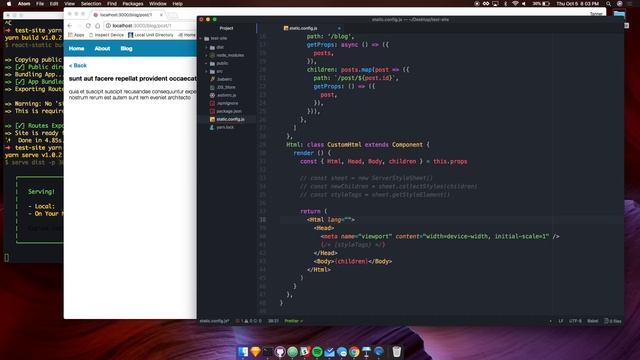
Task: Click the About link in the browser page
Action: click(102, 49)
